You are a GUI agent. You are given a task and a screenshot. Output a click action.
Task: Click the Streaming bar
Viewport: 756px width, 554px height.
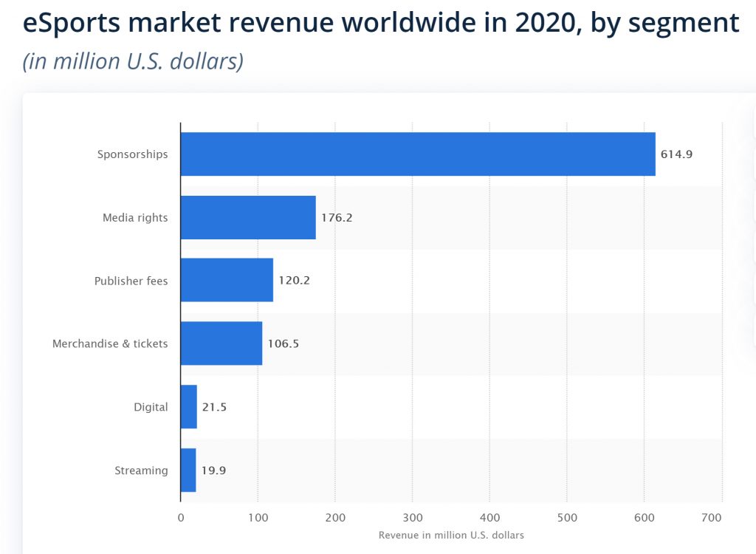tap(188, 470)
